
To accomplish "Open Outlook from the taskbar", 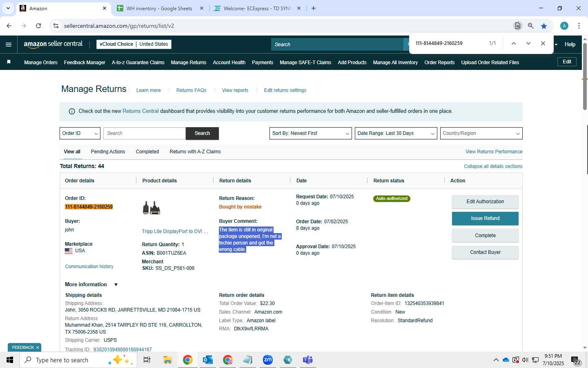I will click(x=208, y=360).
